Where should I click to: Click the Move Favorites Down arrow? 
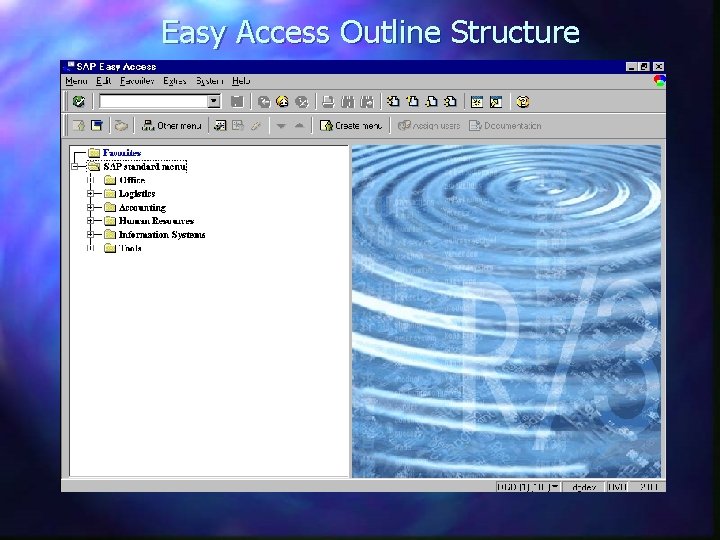click(281, 125)
